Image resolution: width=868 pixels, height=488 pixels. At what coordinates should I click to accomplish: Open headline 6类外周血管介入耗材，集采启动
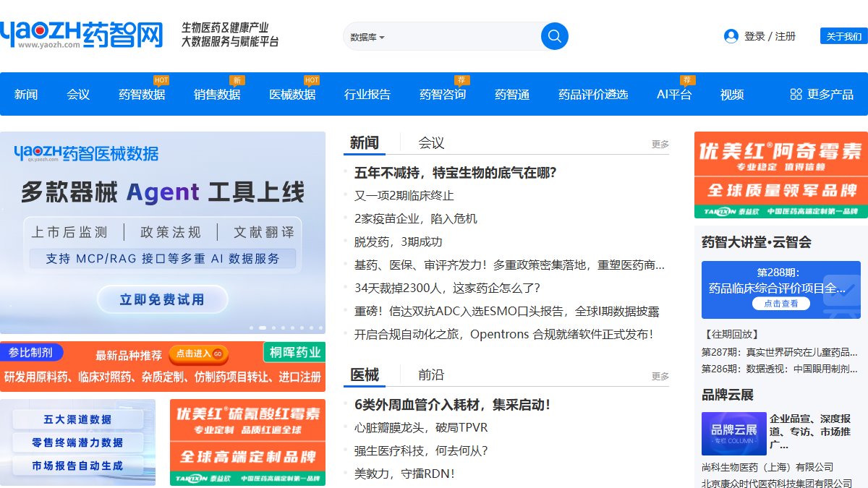pos(453,404)
